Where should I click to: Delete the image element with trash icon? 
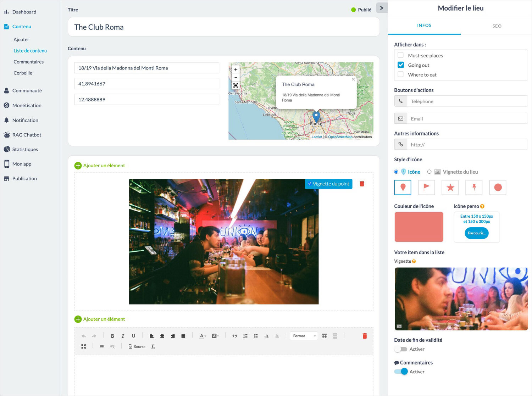coord(362,184)
